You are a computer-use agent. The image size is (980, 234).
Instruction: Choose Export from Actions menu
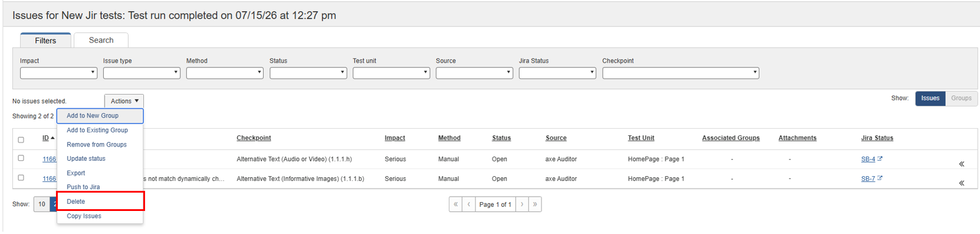[100, 173]
